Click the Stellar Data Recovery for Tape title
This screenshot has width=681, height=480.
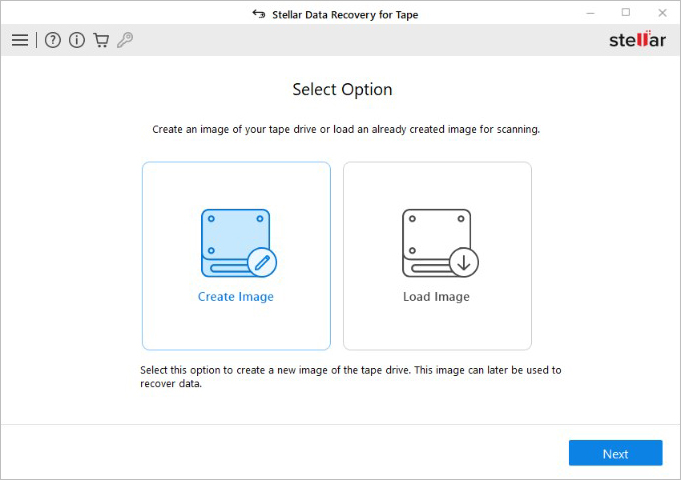tap(347, 14)
